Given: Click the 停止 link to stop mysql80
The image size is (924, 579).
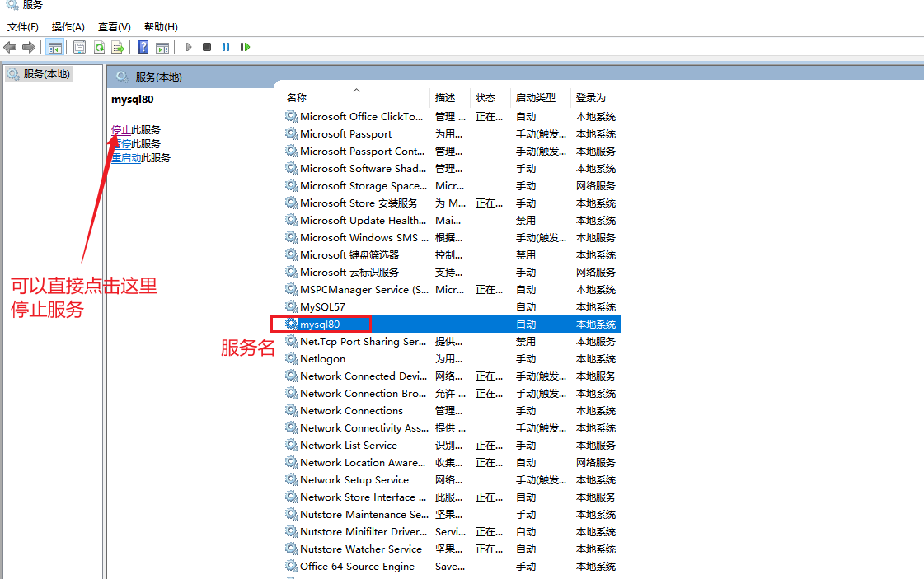Looking at the screenshot, I should pos(121,129).
